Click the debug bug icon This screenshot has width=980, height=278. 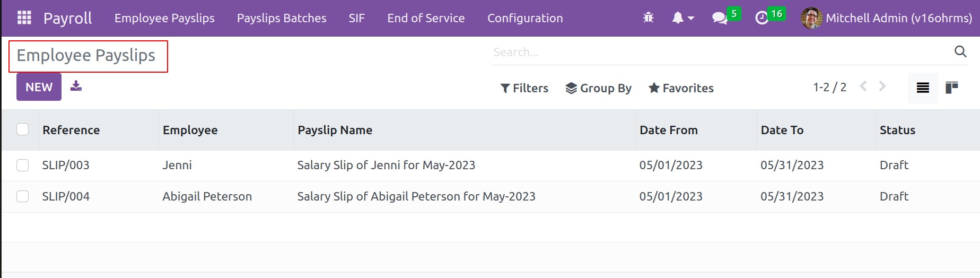[648, 18]
